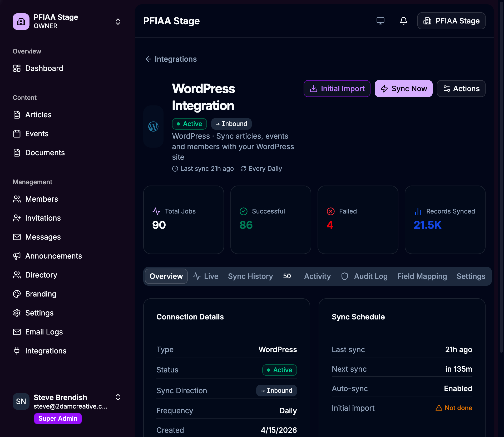The width and height of the screenshot is (504, 437).
Task: Click the Next sync value in 135m
Action: click(459, 369)
